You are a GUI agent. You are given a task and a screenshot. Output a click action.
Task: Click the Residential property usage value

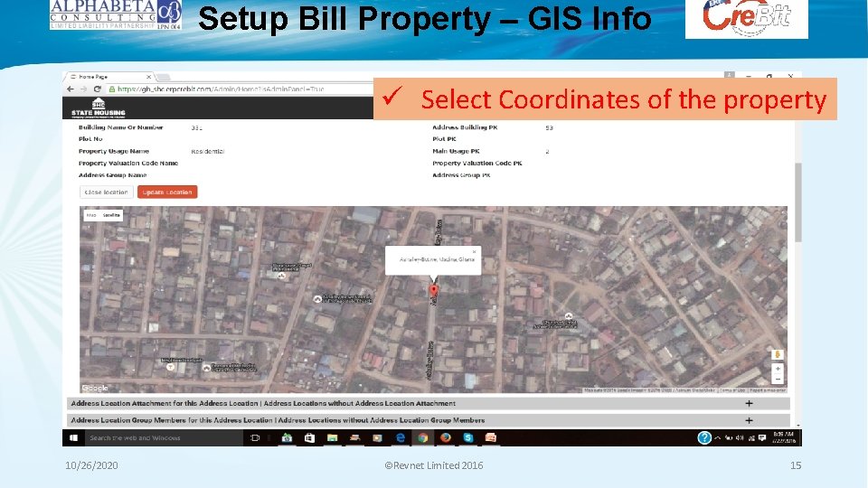[208, 151]
